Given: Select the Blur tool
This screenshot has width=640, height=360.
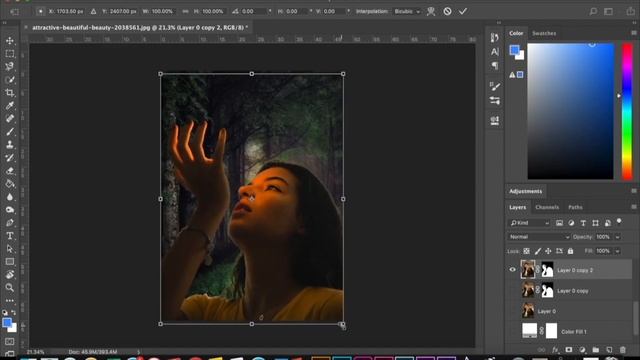Looking at the screenshot, I should (10, 197).
